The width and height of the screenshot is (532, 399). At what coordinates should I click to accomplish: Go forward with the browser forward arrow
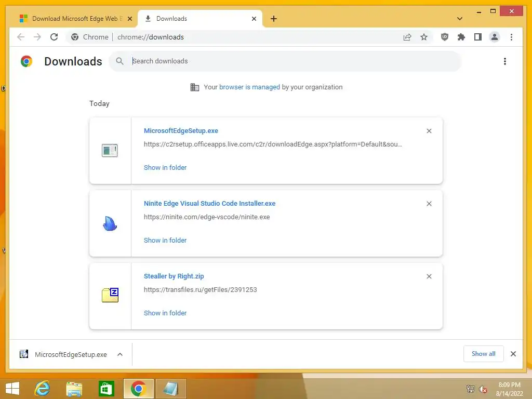coord(37,37)
